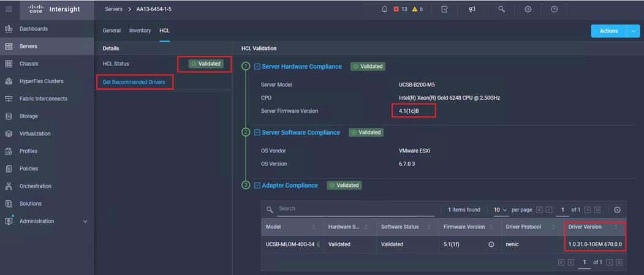Viewport: 644px width, 275px height.
Task: Open the items per page dropdown
Action: click(x=501, y=209)
